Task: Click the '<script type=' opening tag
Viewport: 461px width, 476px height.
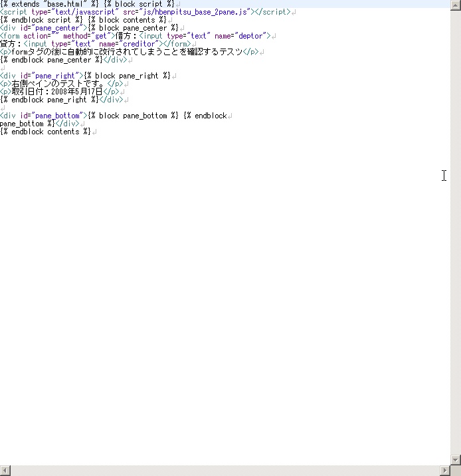Action: coord(27,12)
